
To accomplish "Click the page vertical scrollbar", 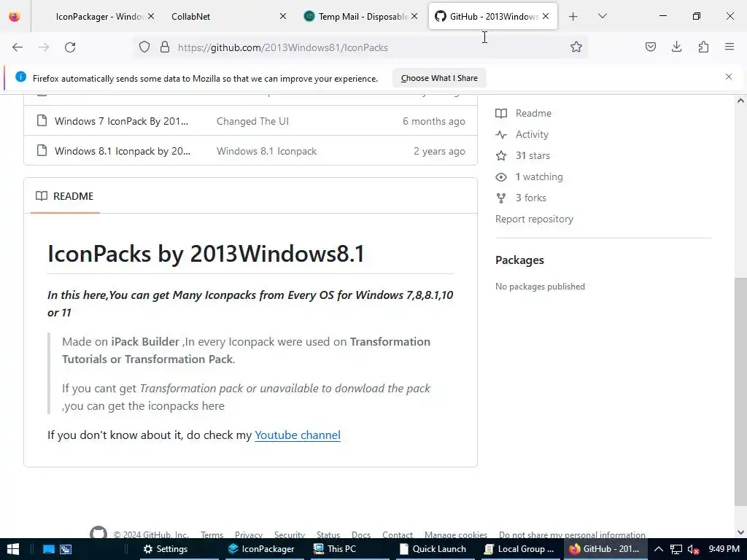I will [x=740, y=392].
